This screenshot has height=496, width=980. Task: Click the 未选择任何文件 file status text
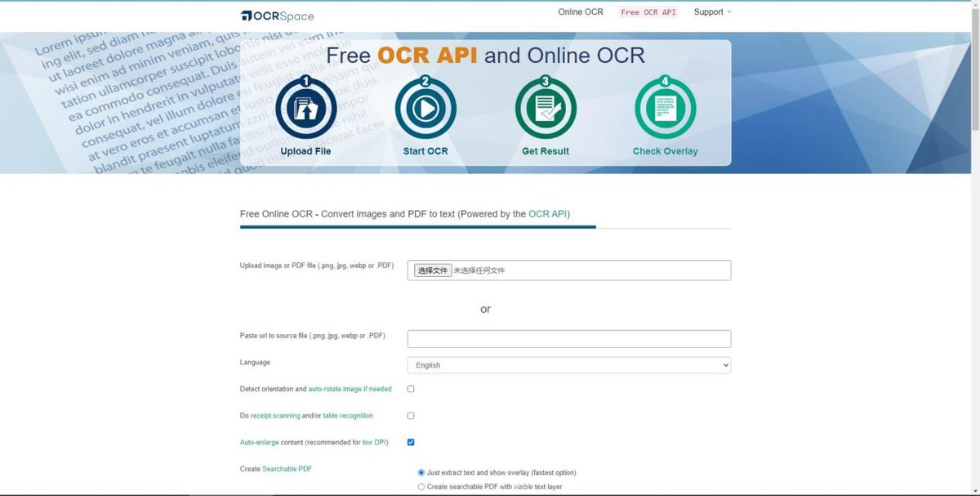tap(479, 270)
